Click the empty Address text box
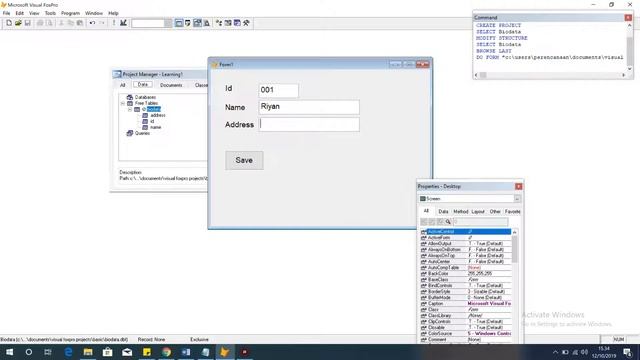Screen dimensions: 640x360 coord(309,124)
